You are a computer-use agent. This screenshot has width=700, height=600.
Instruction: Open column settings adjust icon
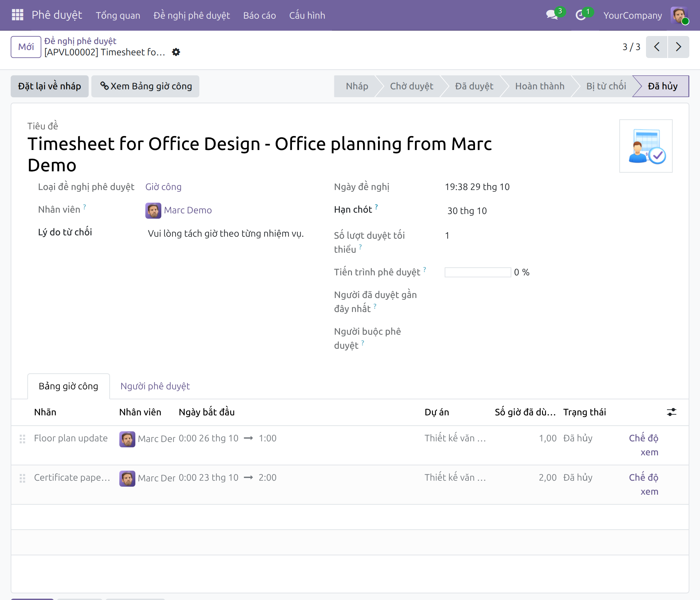coord(672,412)
